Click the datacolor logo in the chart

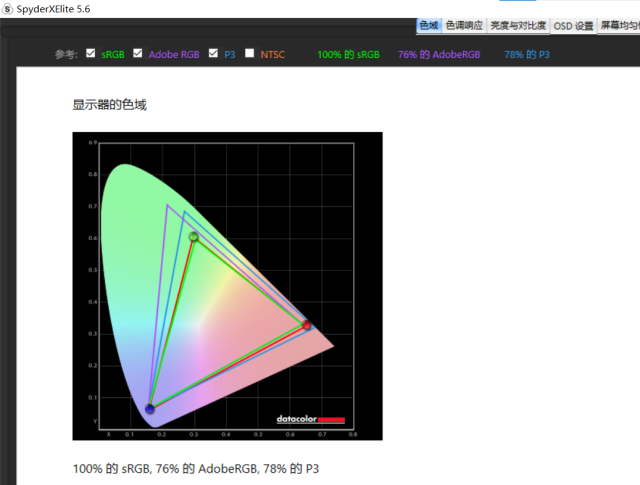click(x=311, y=419)
